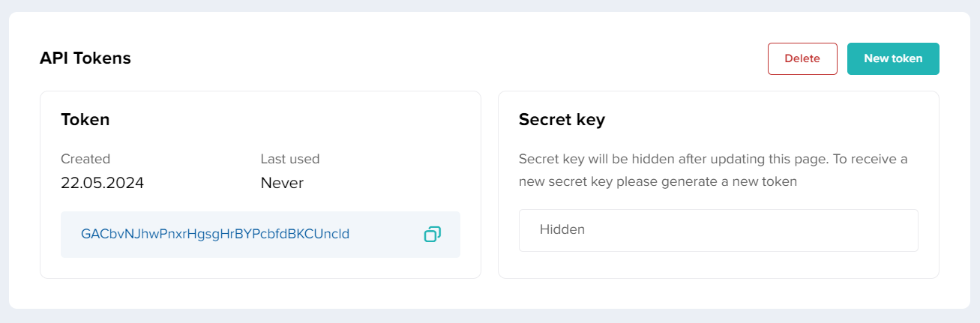Image resolution: width=980 pixels, height=323 pixels.
Task: Click the Last used label
Action: tap(290, 159)
